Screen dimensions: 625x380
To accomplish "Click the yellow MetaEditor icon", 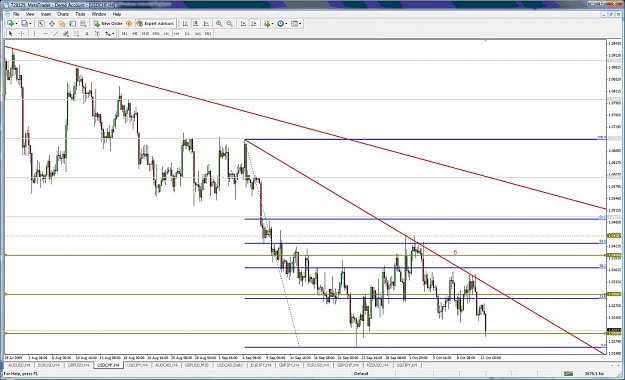I will 129,24.
